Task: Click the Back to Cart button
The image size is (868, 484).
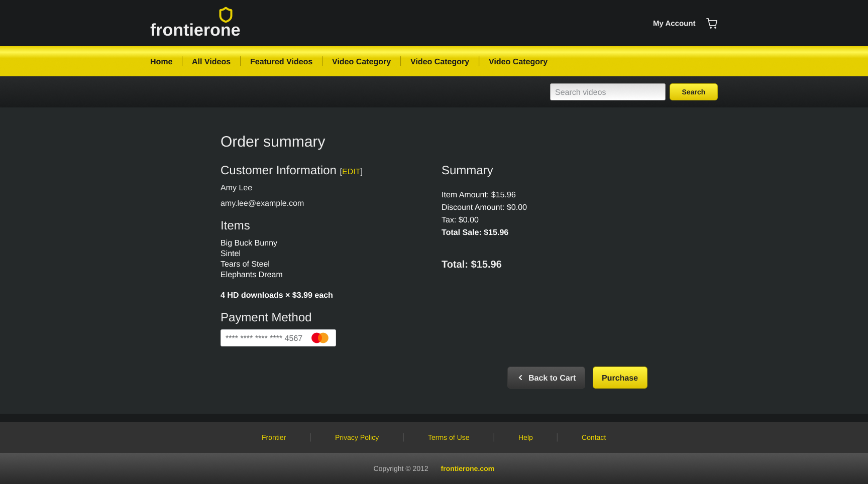Action: point(546,378)
